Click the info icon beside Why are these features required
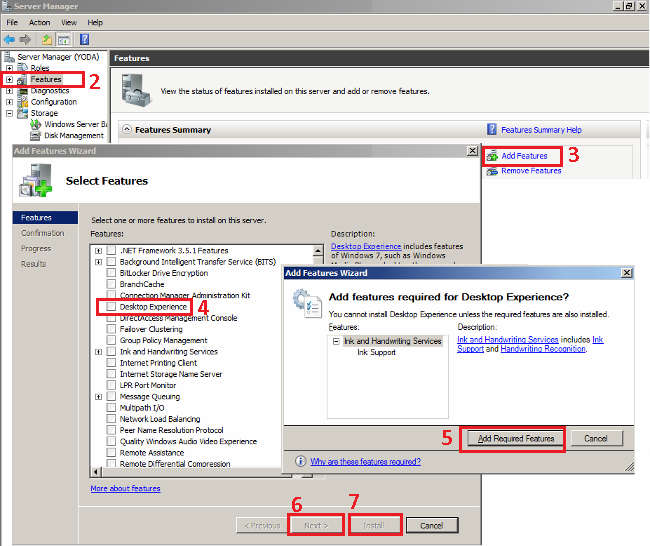Viewport: 650px width, 546px height. point(301,461)
